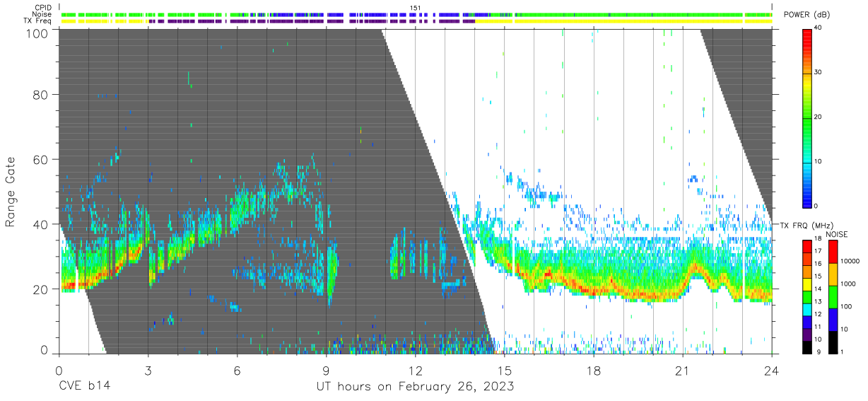Click POWER colorbar tick '40'
Viewport: 868px width, 401px height.
[x=819, y=28]
